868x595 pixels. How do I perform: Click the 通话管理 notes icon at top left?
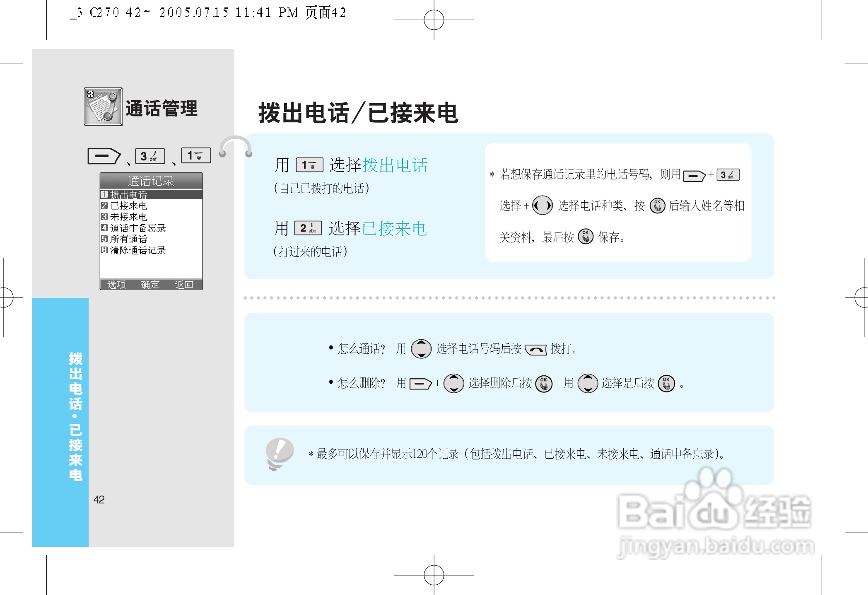click(x=103, y=107)
